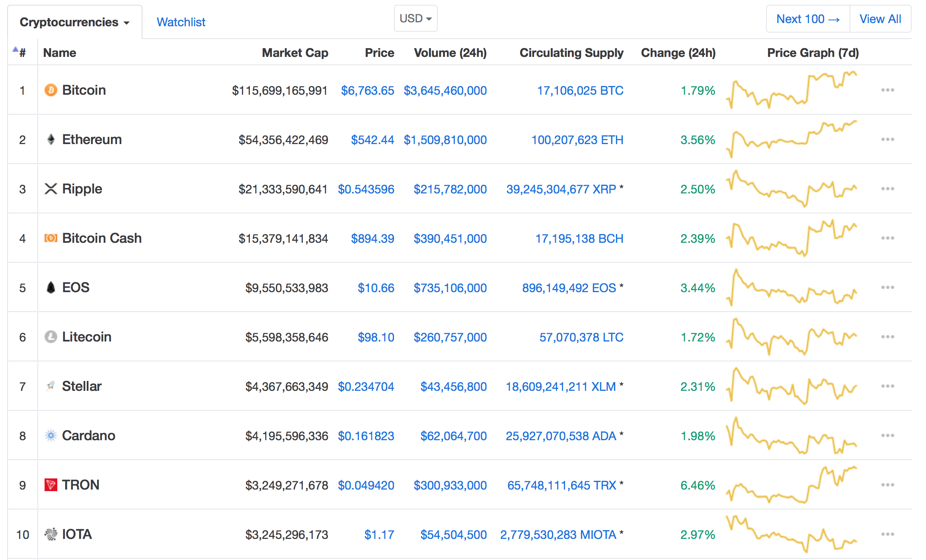Switch to the Watchlist tab

(181, 22)
